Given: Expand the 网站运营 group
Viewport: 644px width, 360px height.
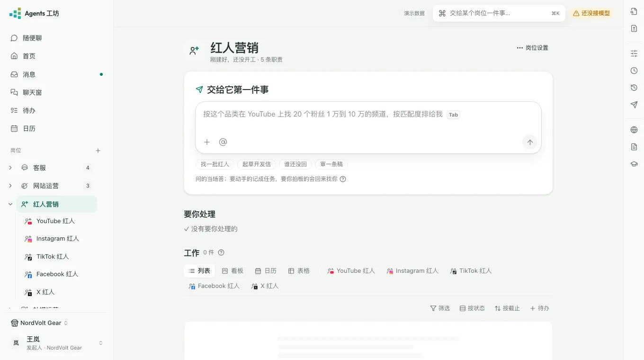Looking at the screenshot, I should [10, 186].
